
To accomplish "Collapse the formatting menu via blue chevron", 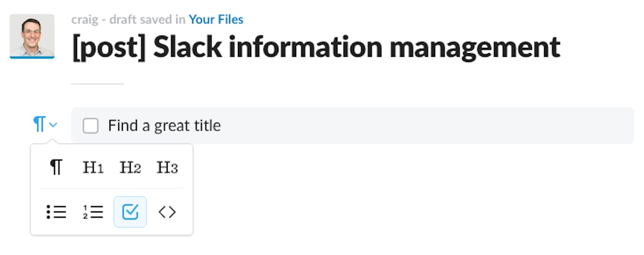I will (53, 125).
